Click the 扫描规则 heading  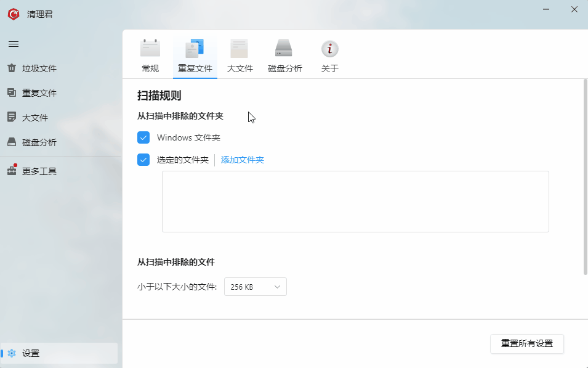(159, 96)
